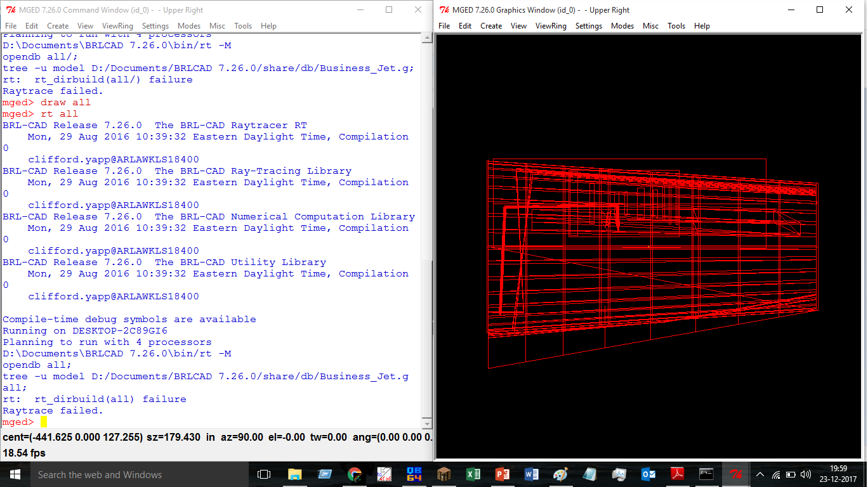Image resolution: width=868 pixels, height=487 pixels.
Task: Open QB64 from taskbar
Action: click(414, 474)
